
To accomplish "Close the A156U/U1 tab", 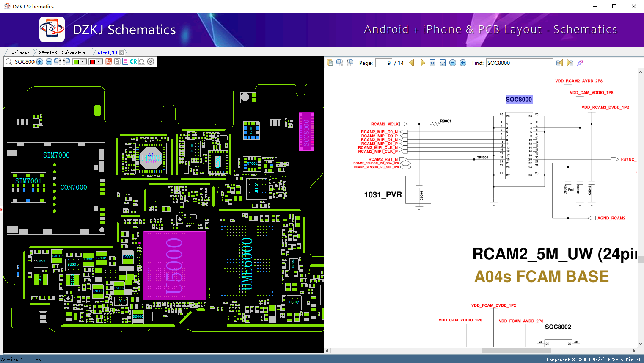I will 122,53.
